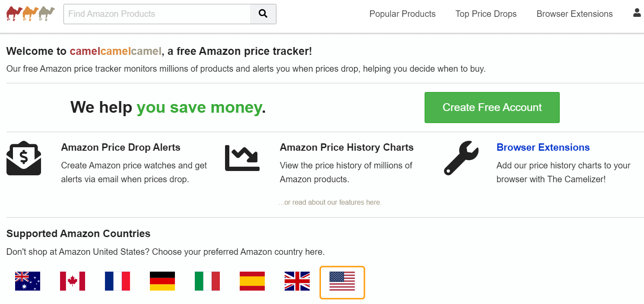Switch to the United Kingdom flag
The height and width of the screenshot is (304, 644).
coord(297,281)
